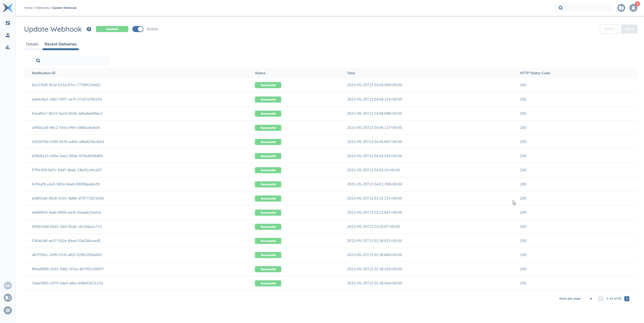Screen dimensions: 644x323
Task: Open notification 6a21304f-fb1d-531d-87cc-7778ff226b92
Action: [x=66, y=85]
